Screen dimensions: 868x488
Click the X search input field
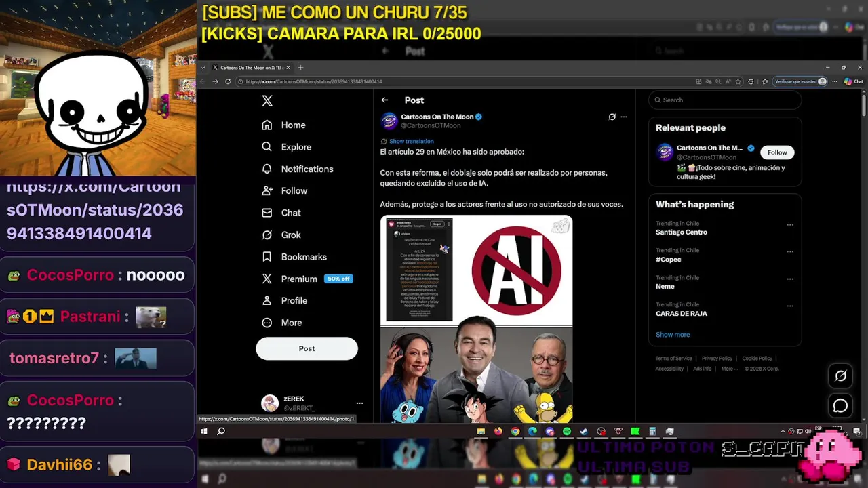coord(725,100)
